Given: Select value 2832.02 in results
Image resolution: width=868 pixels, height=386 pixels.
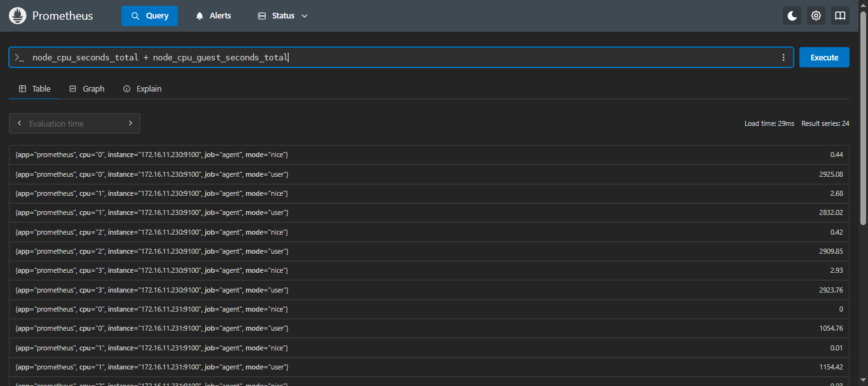Looking at the screenshot, I should 831,212.
